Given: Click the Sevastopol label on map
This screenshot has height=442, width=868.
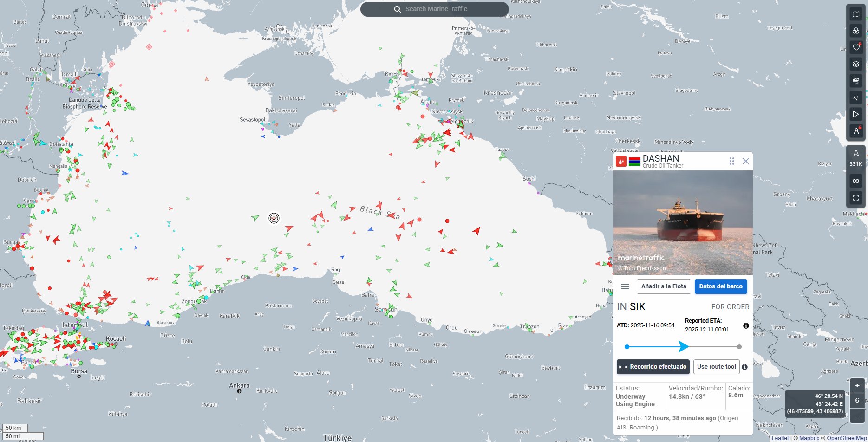Looking at the screenshot, I should click(x=253, y=119).
